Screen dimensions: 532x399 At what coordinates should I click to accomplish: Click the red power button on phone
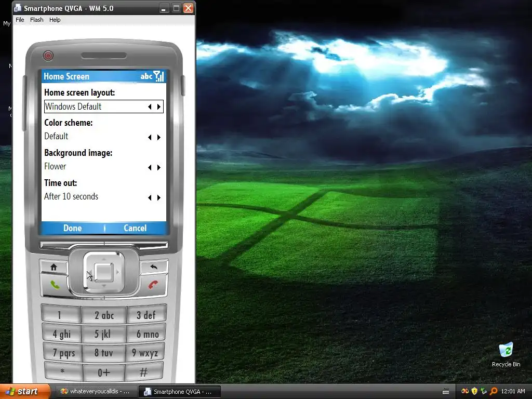coord(48,55)
